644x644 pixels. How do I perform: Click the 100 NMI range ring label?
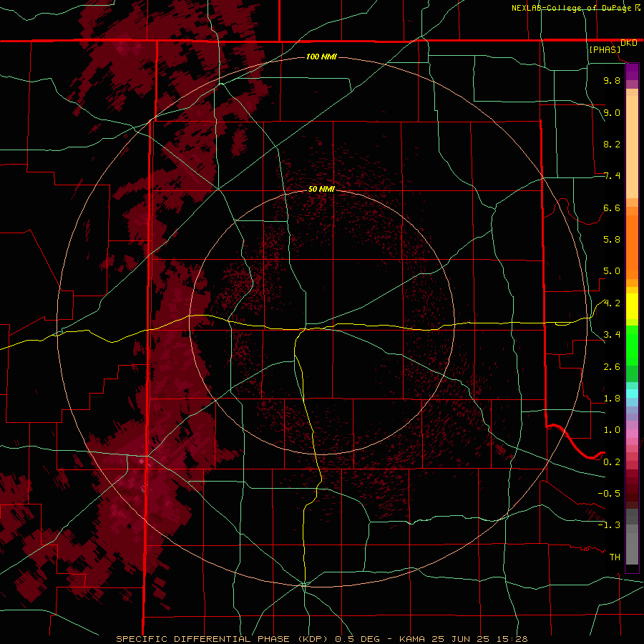pyautogui.click(x=321, y=57)
